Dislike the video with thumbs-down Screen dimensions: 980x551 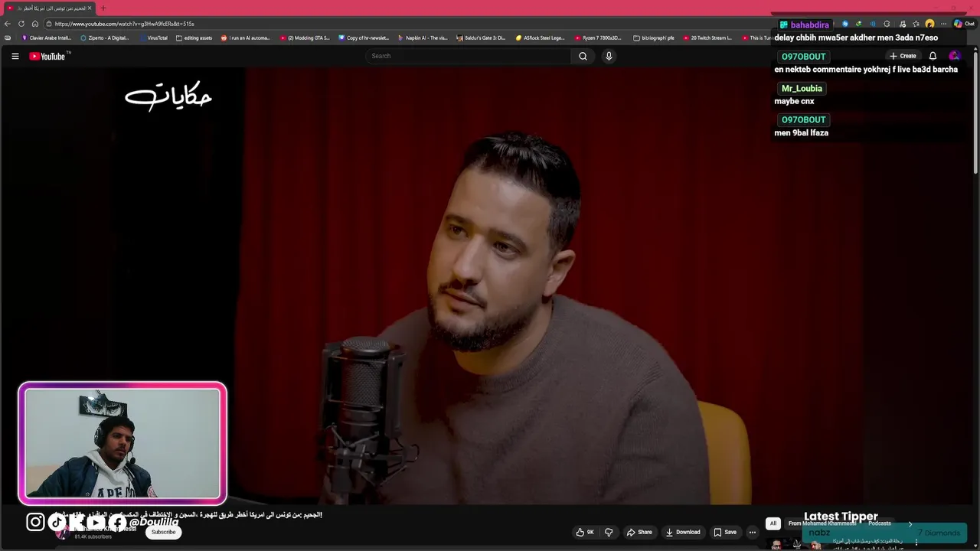609,532
